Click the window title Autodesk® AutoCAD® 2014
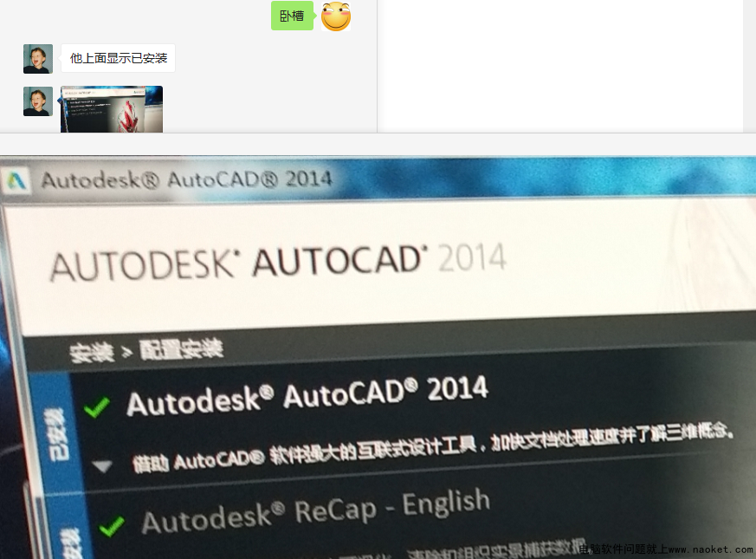The height and width of the screenshot is (559, 756). pos(186,179)
